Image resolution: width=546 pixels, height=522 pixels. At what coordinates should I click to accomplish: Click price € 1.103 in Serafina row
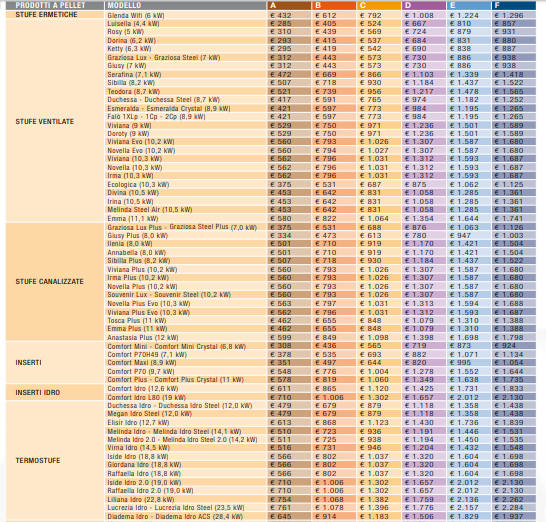point(419,75)
